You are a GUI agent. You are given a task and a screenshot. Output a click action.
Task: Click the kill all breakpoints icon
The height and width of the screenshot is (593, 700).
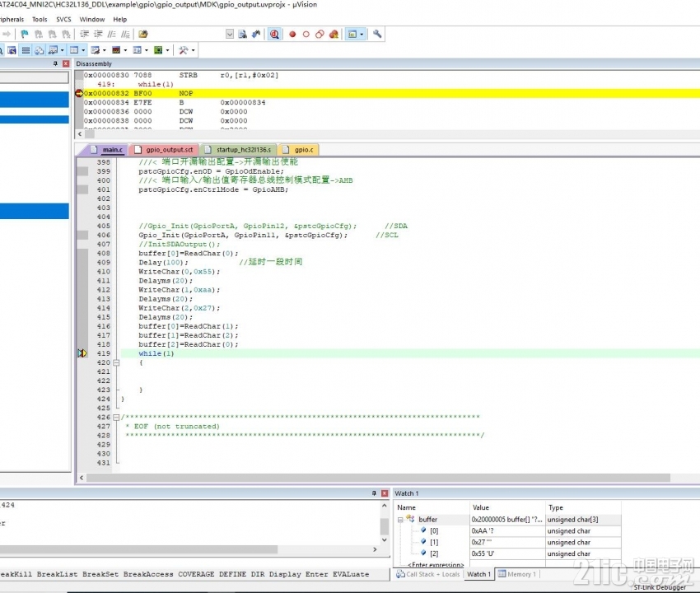[334, 34]
